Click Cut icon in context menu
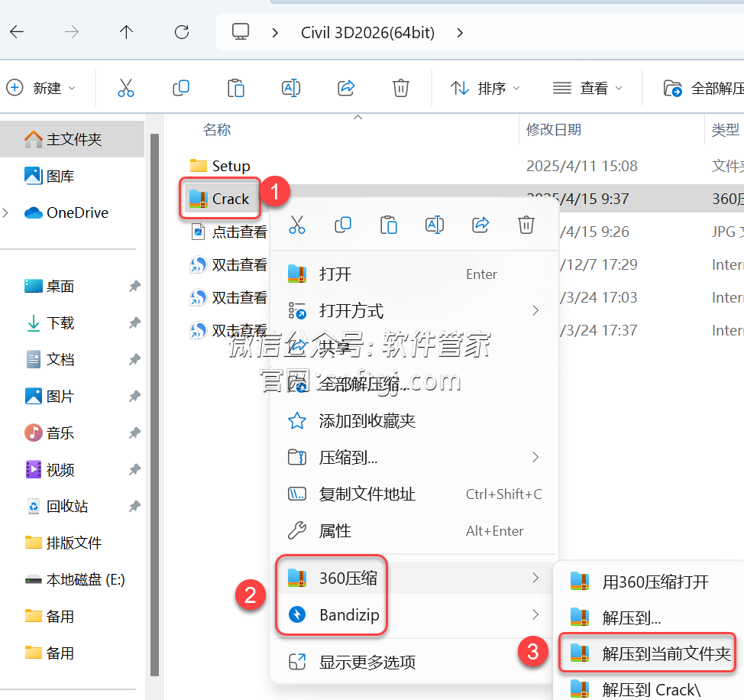The height and width of the screenshot is (700, 744). pyautogui.click(x=297, y=225)
